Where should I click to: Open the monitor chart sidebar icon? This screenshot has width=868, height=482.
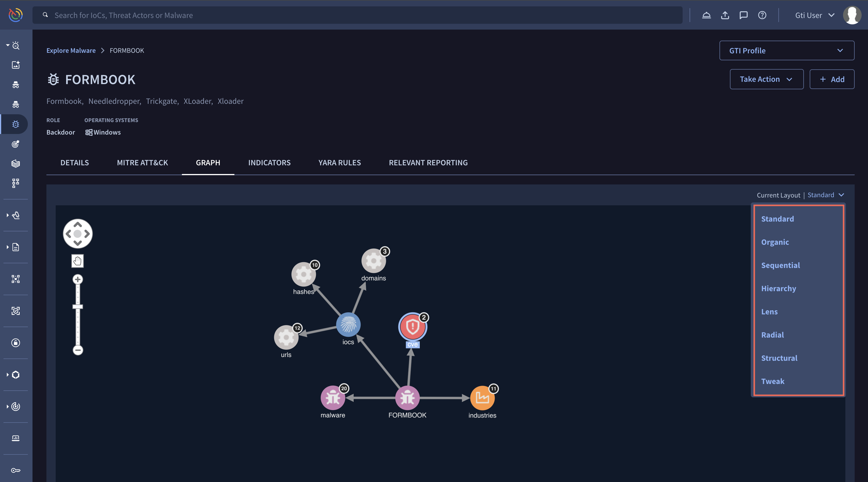pos(16,438)
